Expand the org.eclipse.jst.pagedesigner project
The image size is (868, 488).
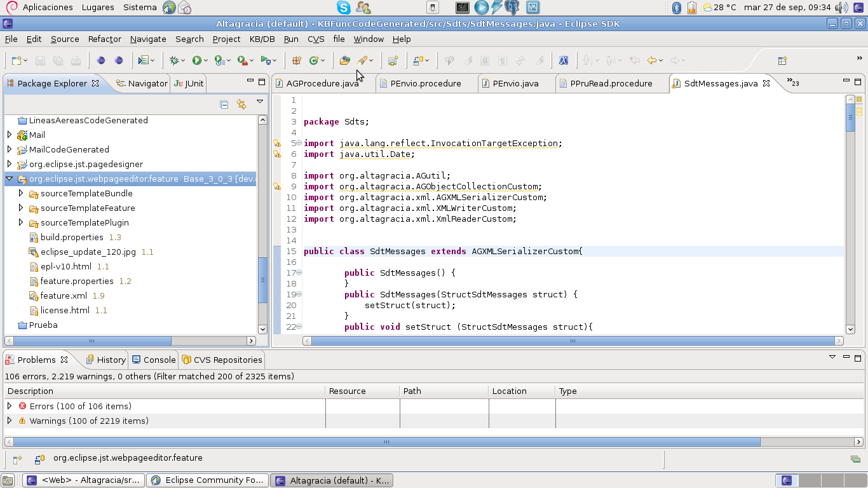click(10, 164)
